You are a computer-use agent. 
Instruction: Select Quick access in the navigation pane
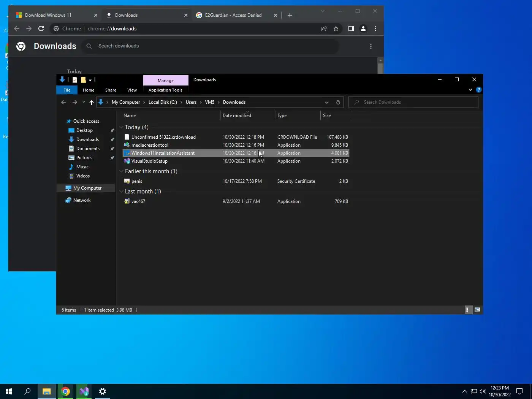[x=86, y=121]
